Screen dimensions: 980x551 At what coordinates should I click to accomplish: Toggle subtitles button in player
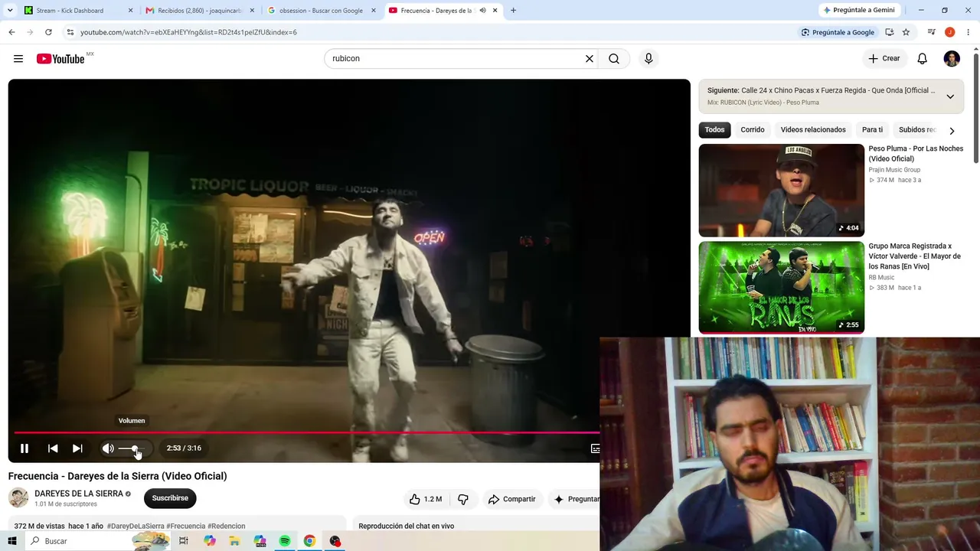click(x=595, y=448)
